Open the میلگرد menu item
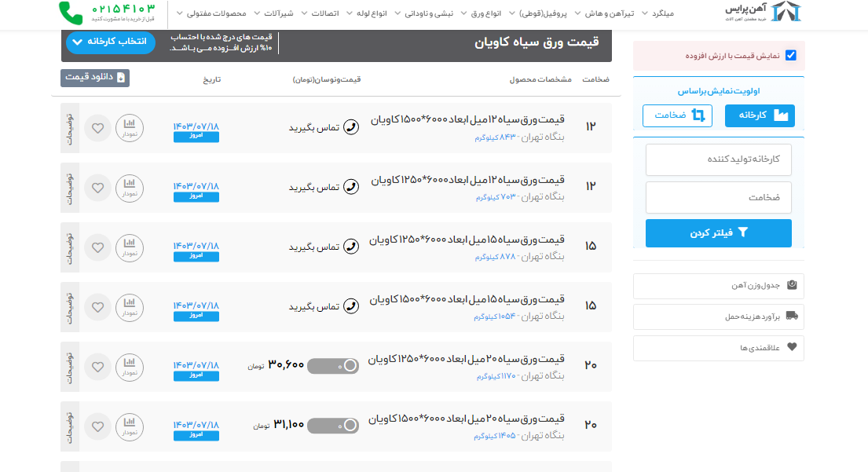 coord(658,13)
